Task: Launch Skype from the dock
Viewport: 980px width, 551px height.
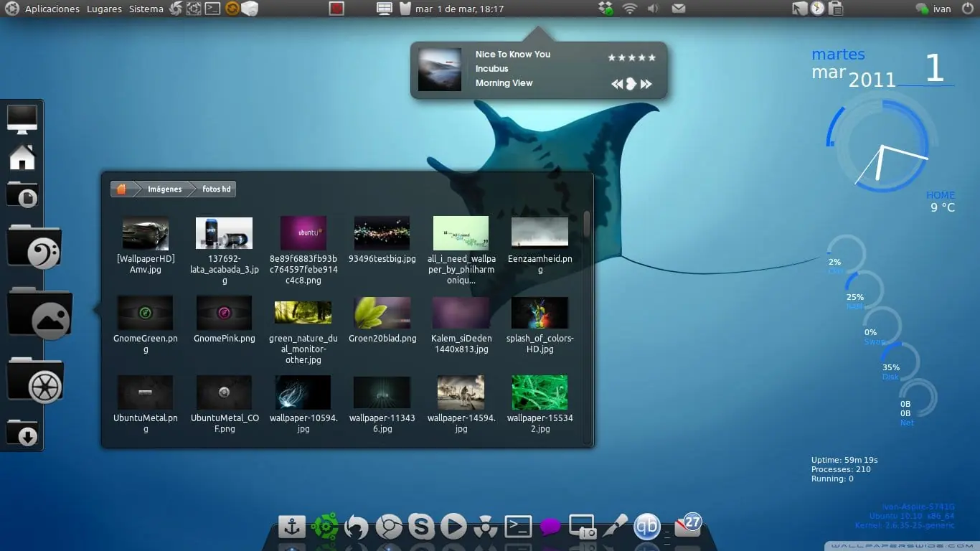Action: tap(421, 528)
